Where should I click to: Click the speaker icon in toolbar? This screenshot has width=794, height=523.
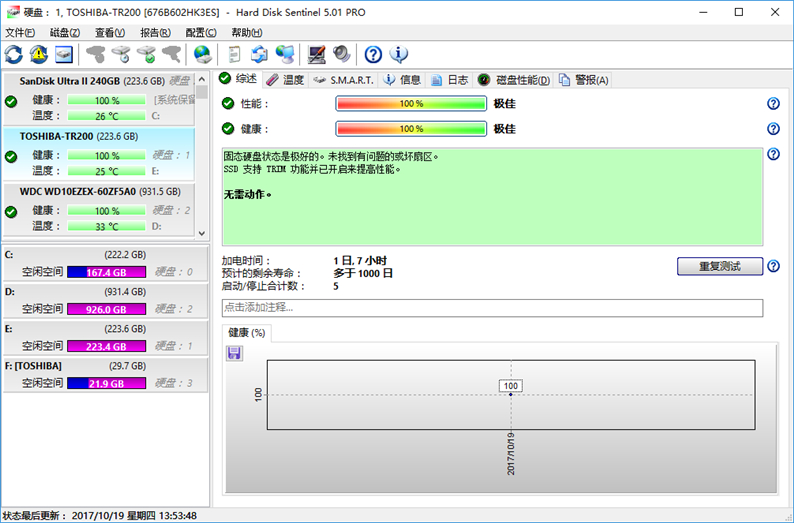pos(341,54)
